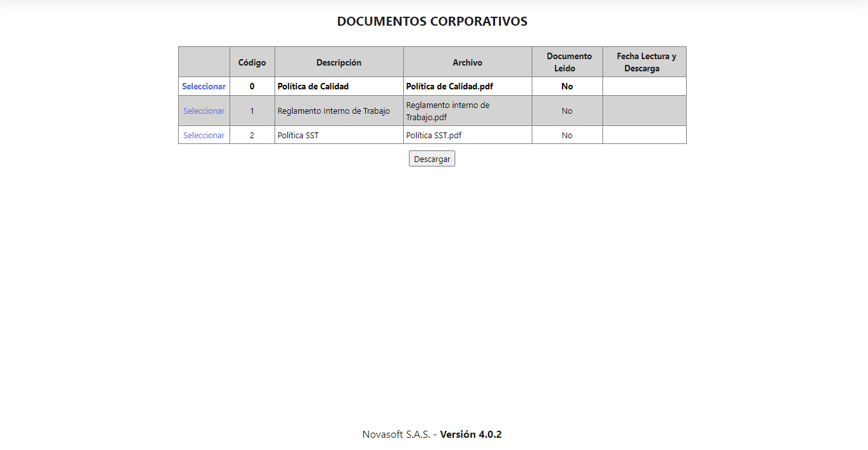Screen dimensions: 868x450
Task: Click the Política de Calidad description cell
Action: click(339, 86)
